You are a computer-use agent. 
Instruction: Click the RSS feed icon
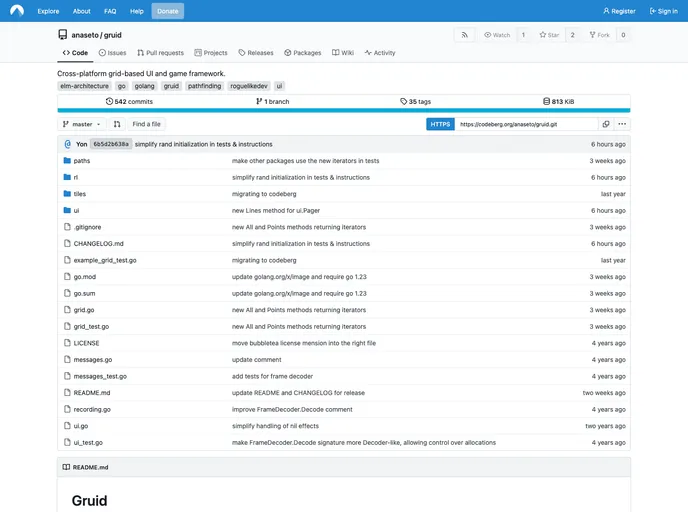tap(464, 35)
